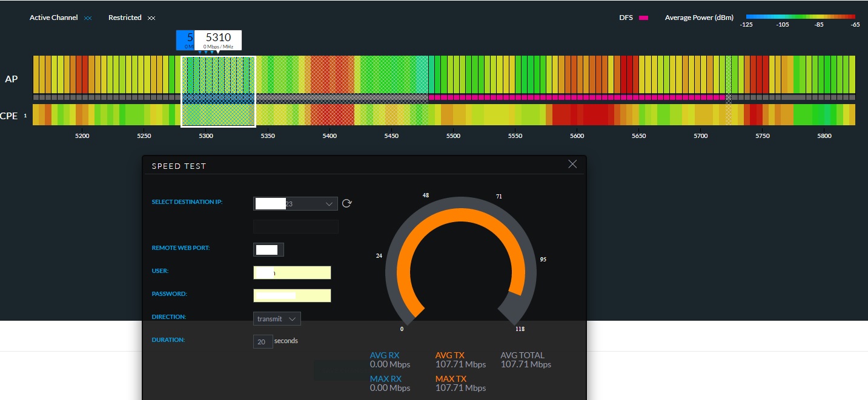Viewport: 868px width, 400px height.
Task: Click the AVG TOTAL 107.71 Mbps value
Action: [526, 364]
